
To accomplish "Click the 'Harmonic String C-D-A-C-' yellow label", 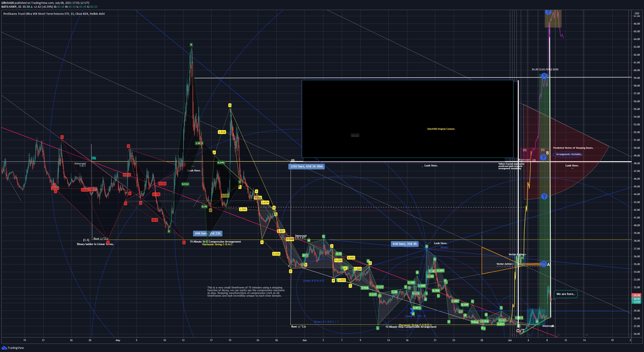I will (x=217, y=244).
